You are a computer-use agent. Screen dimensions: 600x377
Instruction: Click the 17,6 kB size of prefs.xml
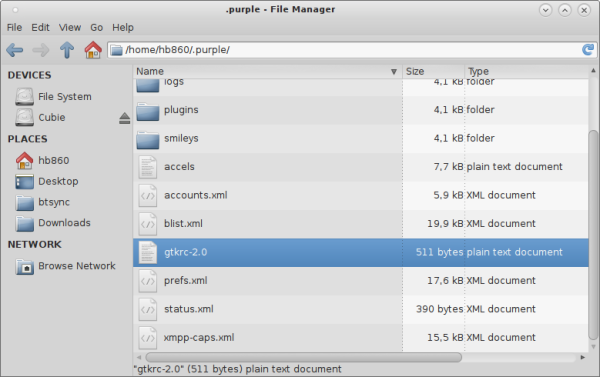(x=445, y=281)
